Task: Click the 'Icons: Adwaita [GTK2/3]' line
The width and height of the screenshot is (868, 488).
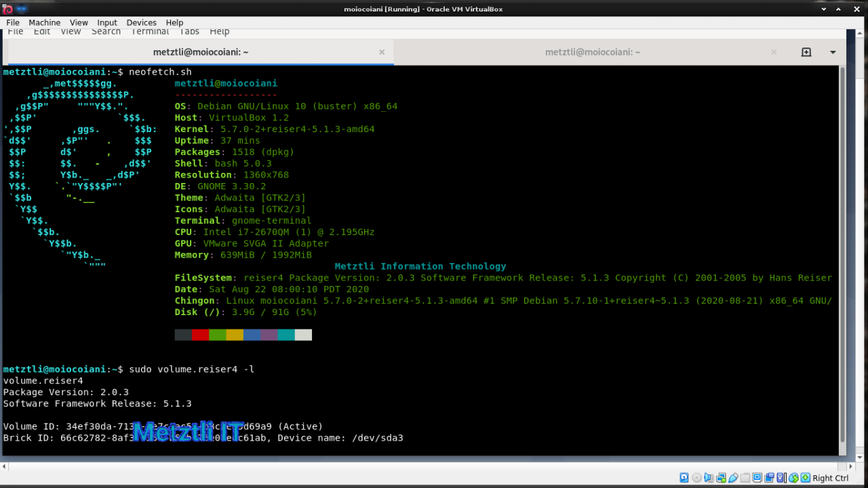Action: (240, 209)
